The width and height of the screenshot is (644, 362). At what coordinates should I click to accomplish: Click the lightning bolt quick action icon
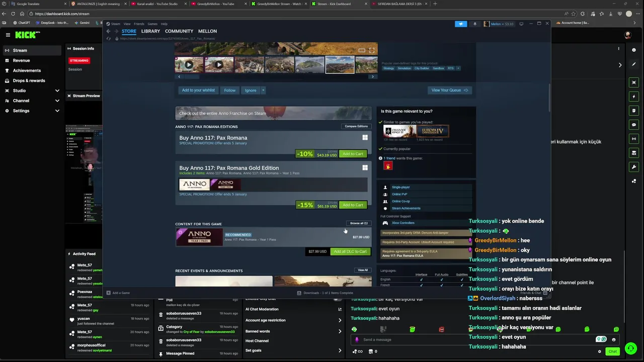634,97
